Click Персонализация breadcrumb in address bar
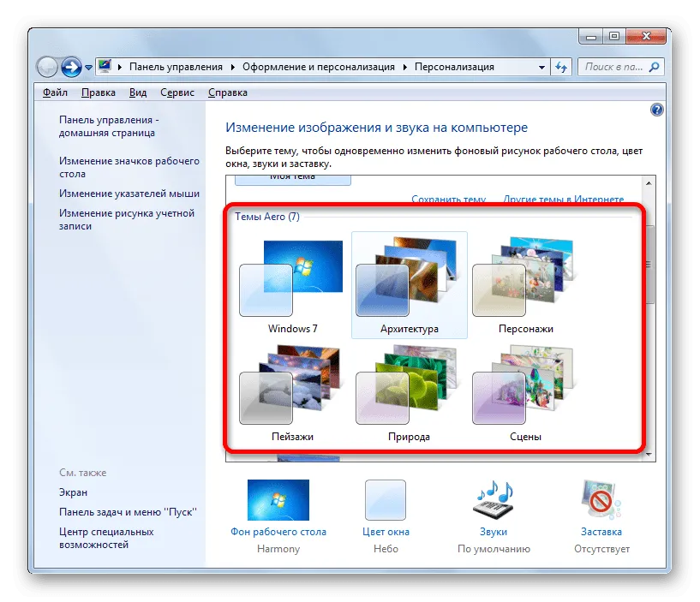 tap(454, 67)
